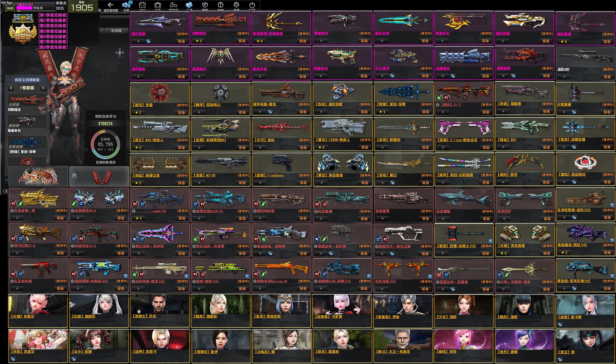Click green snowflake badge on 奇幻乐园·连发弩
Viewport: 616px width, 364px height.
pyautogui.click(x=196, y=239)
